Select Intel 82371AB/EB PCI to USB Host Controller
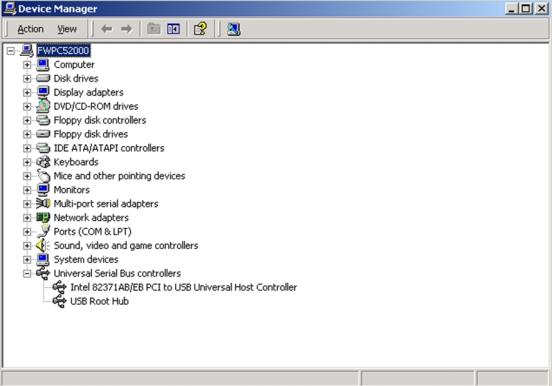 click(x=183, y=287)
